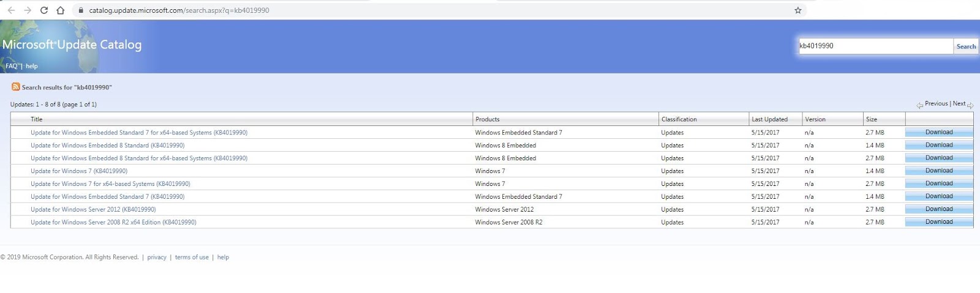Sort by Products column header
Viewport: 980px width, 293px height.
click(x=488, y=119)
